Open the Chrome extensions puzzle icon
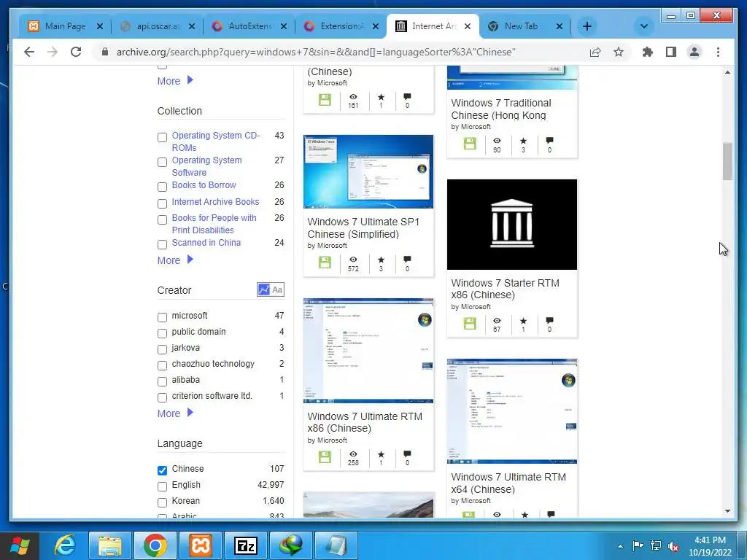The image size is (747, 560). 648,52
